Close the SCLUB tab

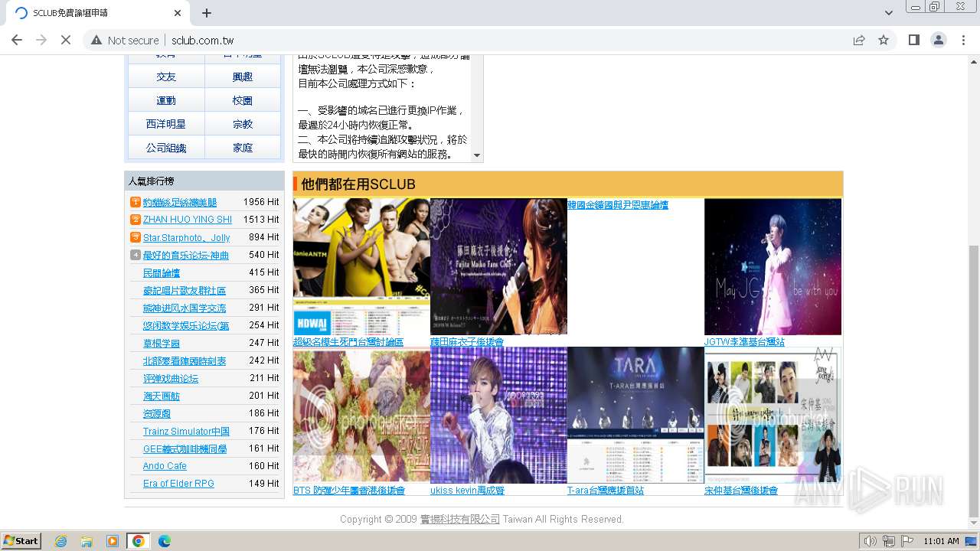[x=178, y=13]
